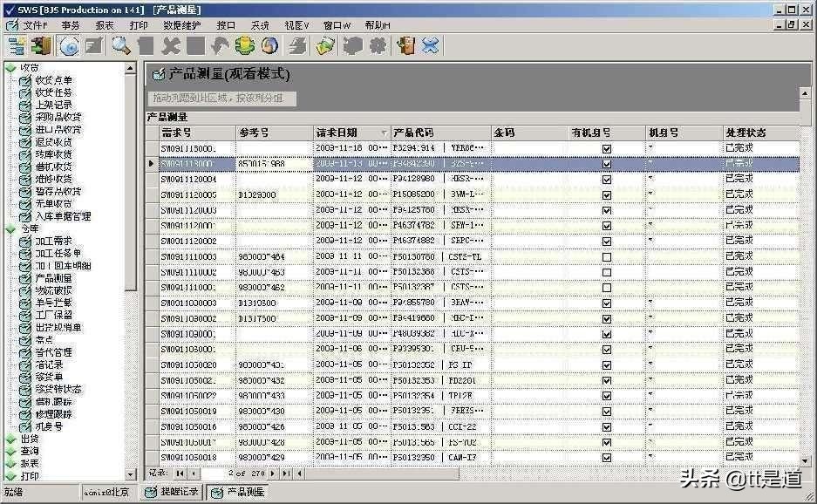Open the 报表 menu in menu bar
The height and width of the screenshot is (504, 817).
pyautogui.click(x=105, y=25)
